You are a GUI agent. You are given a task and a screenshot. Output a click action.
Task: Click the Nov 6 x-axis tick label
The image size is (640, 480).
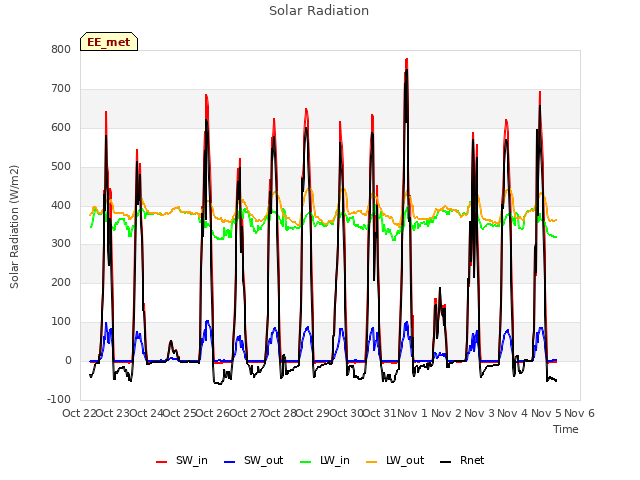(580, 413)
